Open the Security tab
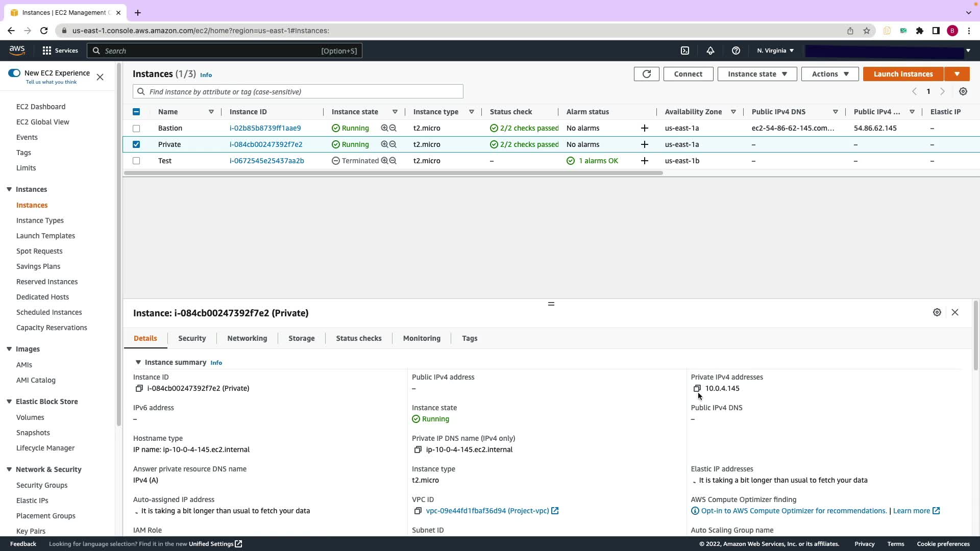Screen dimensions: 980x551 192,338
